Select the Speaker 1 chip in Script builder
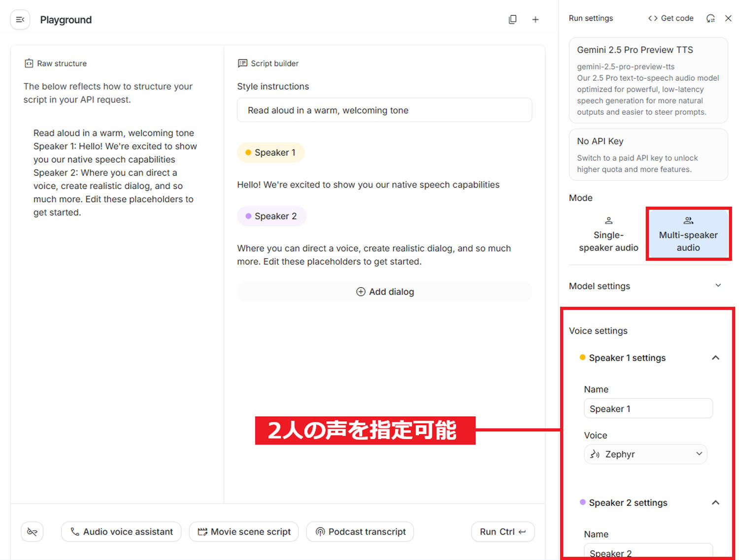 pyautogui.click(x=270, y=152)
